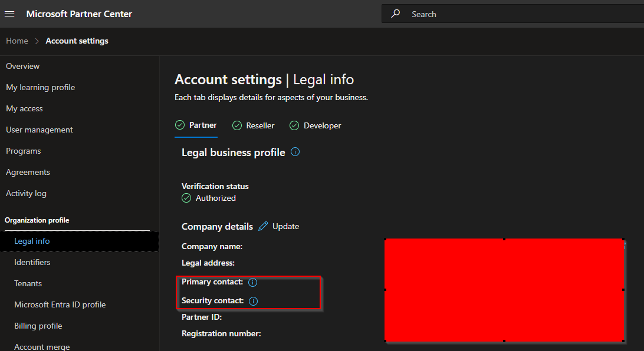Click the Partner ID label

click(x=202, y=317)
